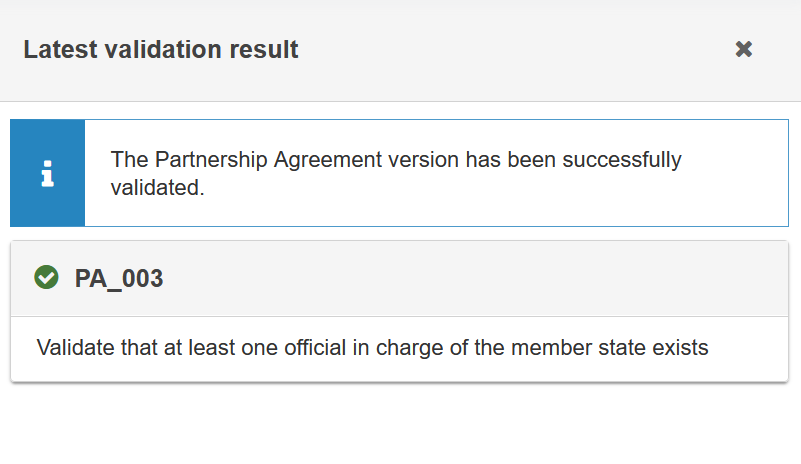Screen dimensions: 801x464
Task: Click the blue information icon
Action: click(48, 174)
